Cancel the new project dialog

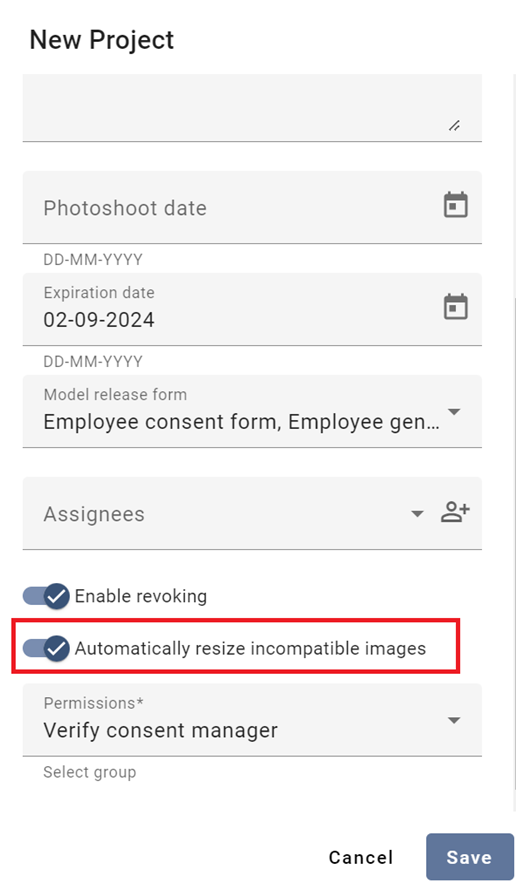pyautogui.click(x=361, y=857)
